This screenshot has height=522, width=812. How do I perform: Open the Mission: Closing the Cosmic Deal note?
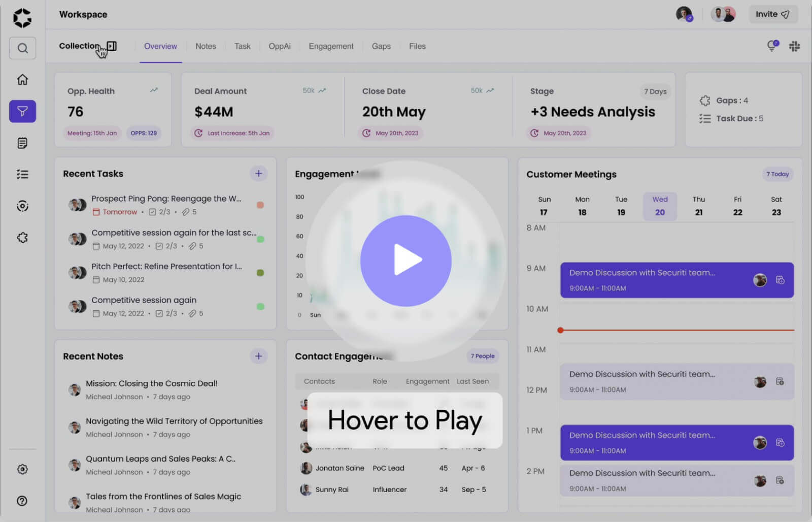pyautogui.click(x=151, y=383)
